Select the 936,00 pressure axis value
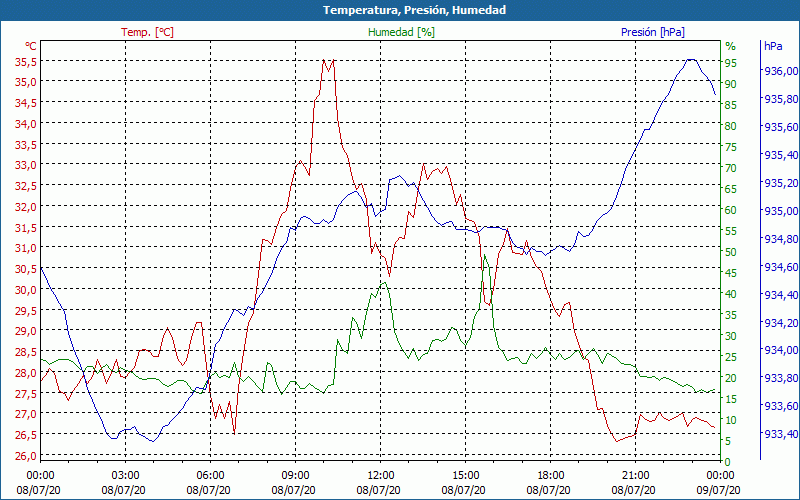The height and width of the screenshot is (500, 800). point(781,71)
